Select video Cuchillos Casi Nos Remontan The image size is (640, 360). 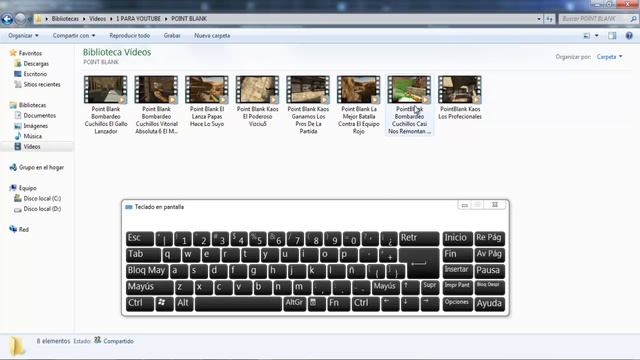point(409,105)
